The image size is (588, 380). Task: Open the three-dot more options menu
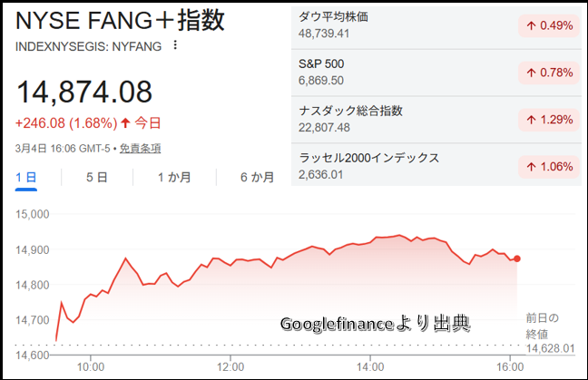pyautogui.click(x=175, y=45)
